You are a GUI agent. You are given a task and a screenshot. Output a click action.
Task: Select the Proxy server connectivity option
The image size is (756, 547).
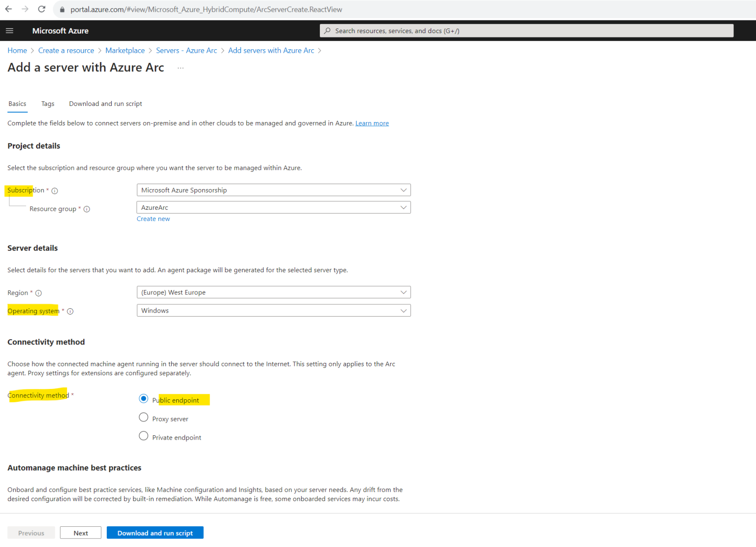coord(143,417)
